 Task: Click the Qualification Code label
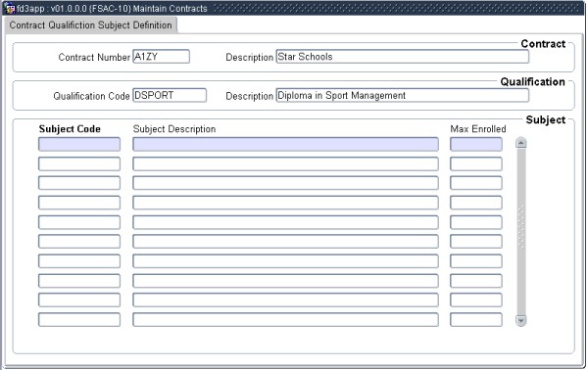click(x=91, y=96)
